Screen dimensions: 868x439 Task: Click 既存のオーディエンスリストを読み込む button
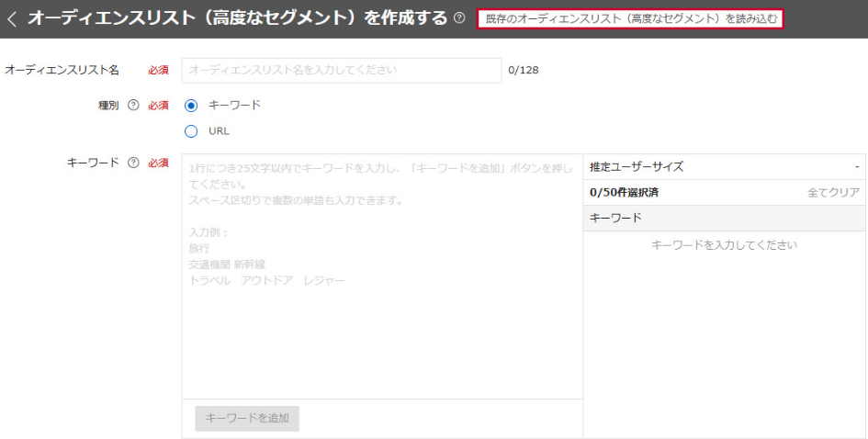[630, 19]
